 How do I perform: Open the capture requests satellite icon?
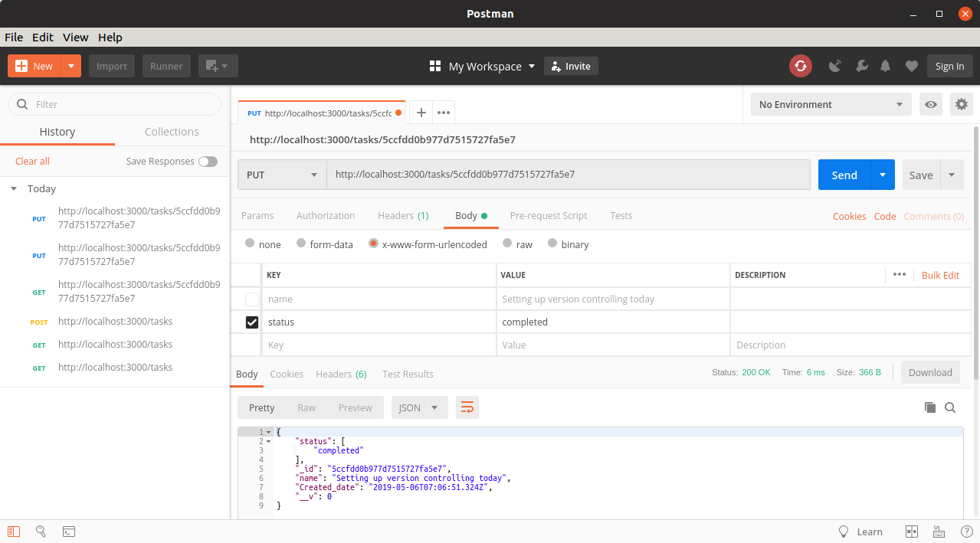(x=835, y=66)
